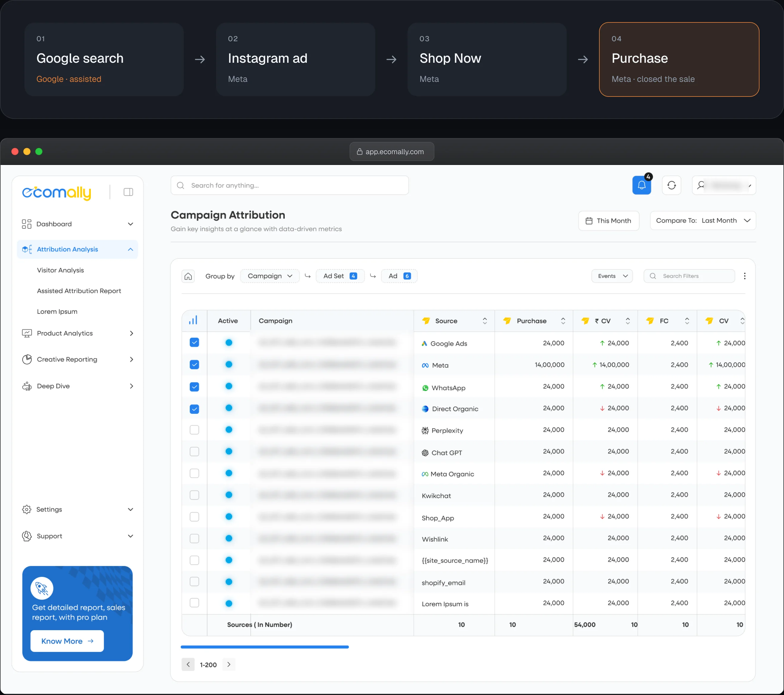The height and width of the screenshot is (695, 784).
Task: Click the Perplexity source icon
Action: click(x=425, y=430)
